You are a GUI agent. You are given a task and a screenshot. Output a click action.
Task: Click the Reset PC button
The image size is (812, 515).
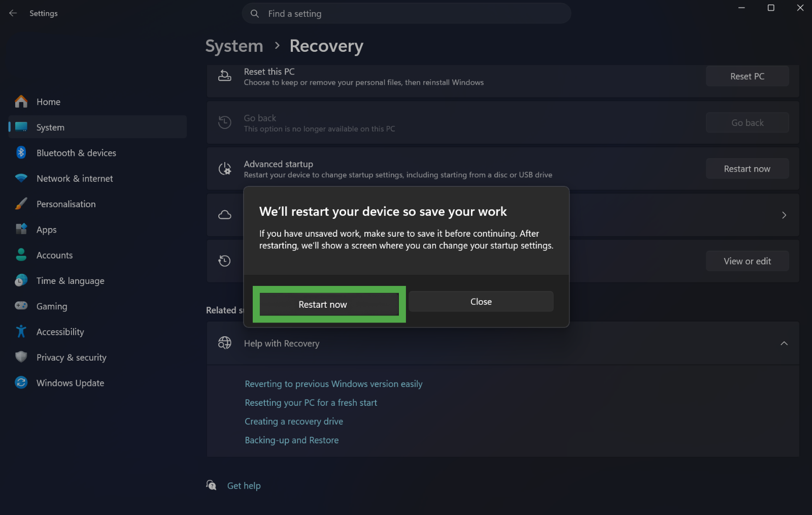(x=747, y=76)
